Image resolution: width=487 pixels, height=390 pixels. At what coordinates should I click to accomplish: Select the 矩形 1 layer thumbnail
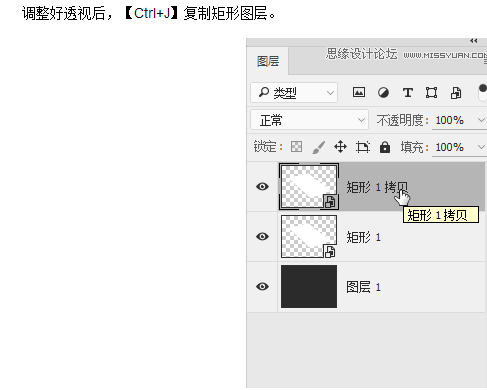pyautogui.click(x=309, y=236)
